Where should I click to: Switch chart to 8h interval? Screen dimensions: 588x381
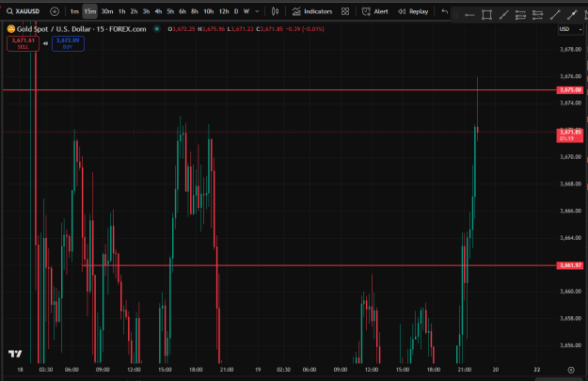pos(194,11)
